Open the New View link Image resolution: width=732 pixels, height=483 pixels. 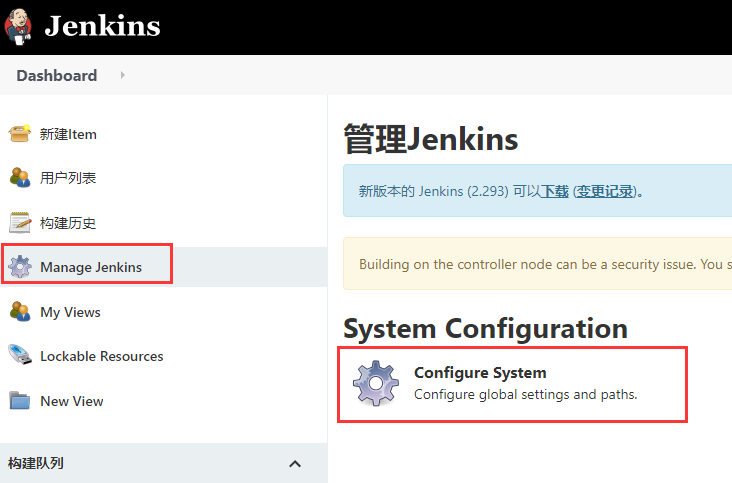[x=72, y=401]
